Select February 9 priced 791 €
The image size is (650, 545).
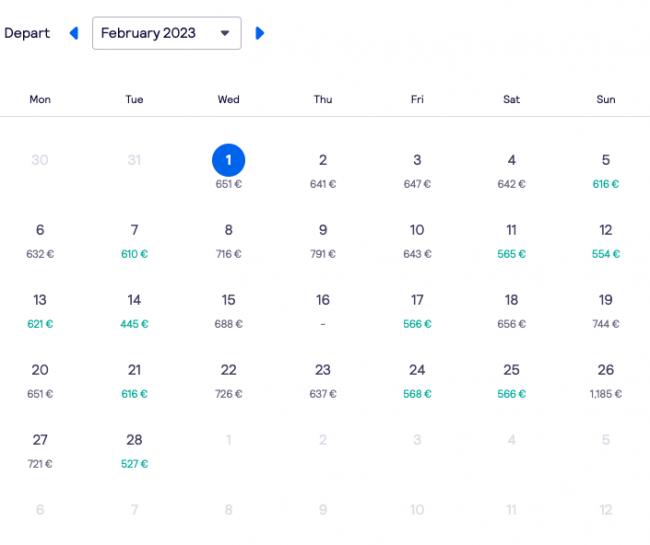[323, 241]
